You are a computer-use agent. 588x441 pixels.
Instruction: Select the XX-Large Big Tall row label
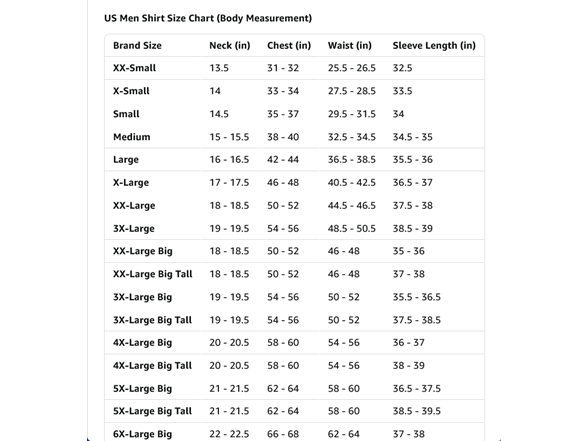153,274
